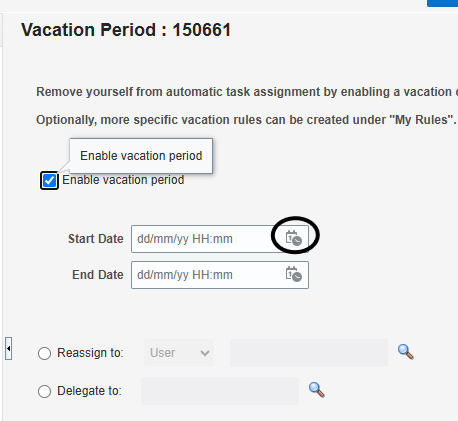Click the magnifier search icon beside Delegate to
Screen dimensions: 458x421
316,390
